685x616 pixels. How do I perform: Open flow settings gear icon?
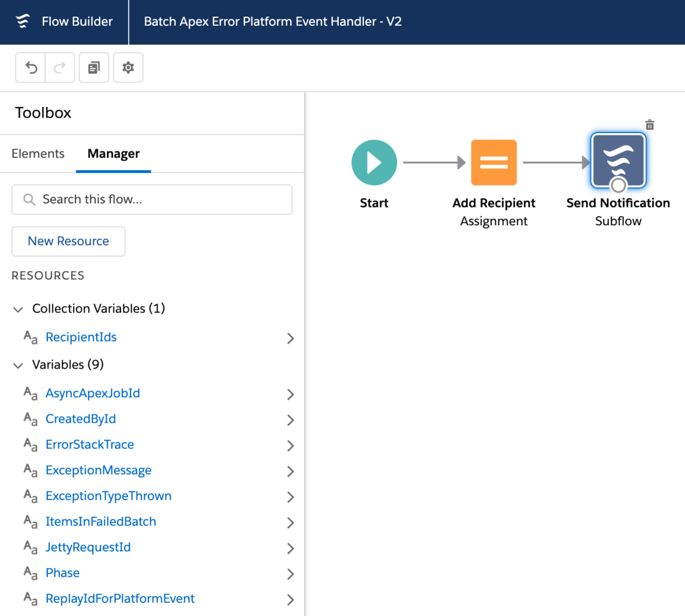(x=129, y=68)
